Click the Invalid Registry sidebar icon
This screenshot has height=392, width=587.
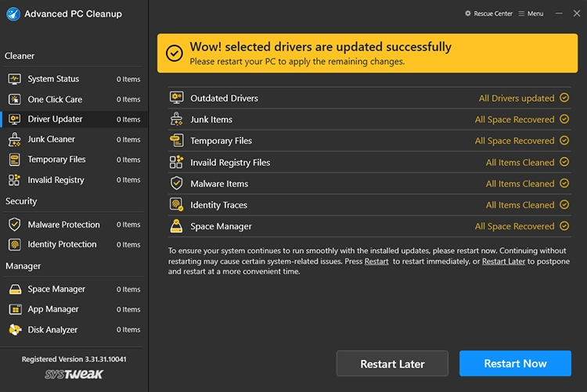click(x=14, y=180)
